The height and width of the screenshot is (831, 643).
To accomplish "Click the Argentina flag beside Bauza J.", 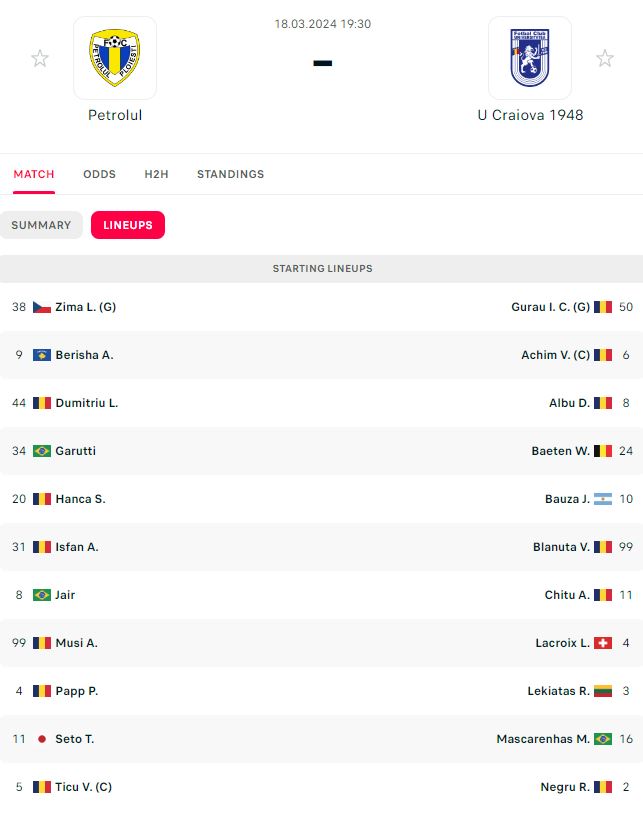I will click(603, 499).
